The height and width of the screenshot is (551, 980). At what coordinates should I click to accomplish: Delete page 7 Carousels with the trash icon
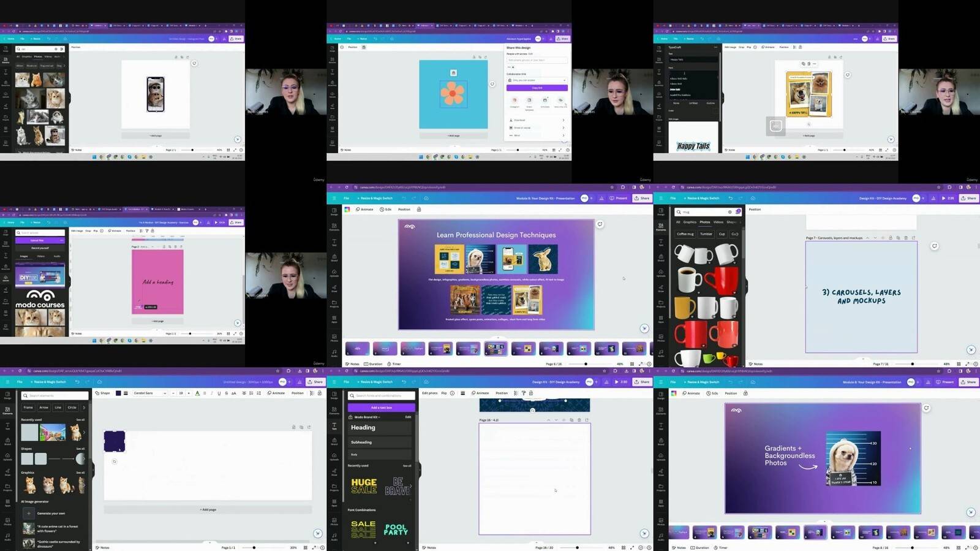click(x=905, y=238)
